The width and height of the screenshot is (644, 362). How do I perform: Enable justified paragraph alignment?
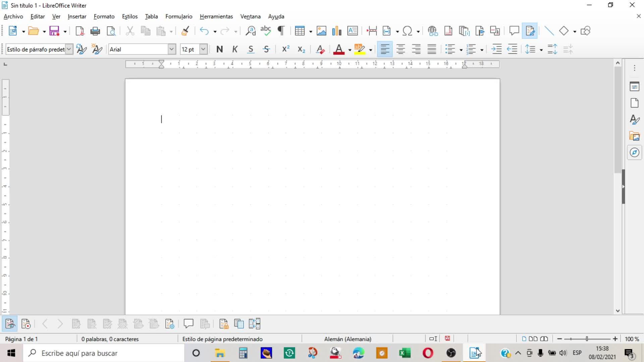pos(432,49)
